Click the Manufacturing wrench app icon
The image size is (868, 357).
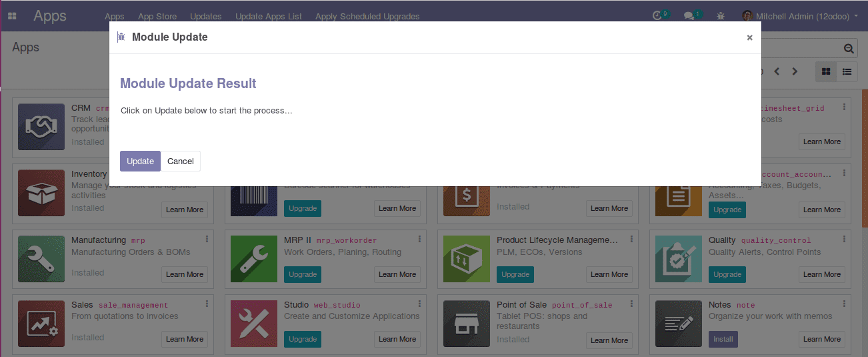coord(41,258)
